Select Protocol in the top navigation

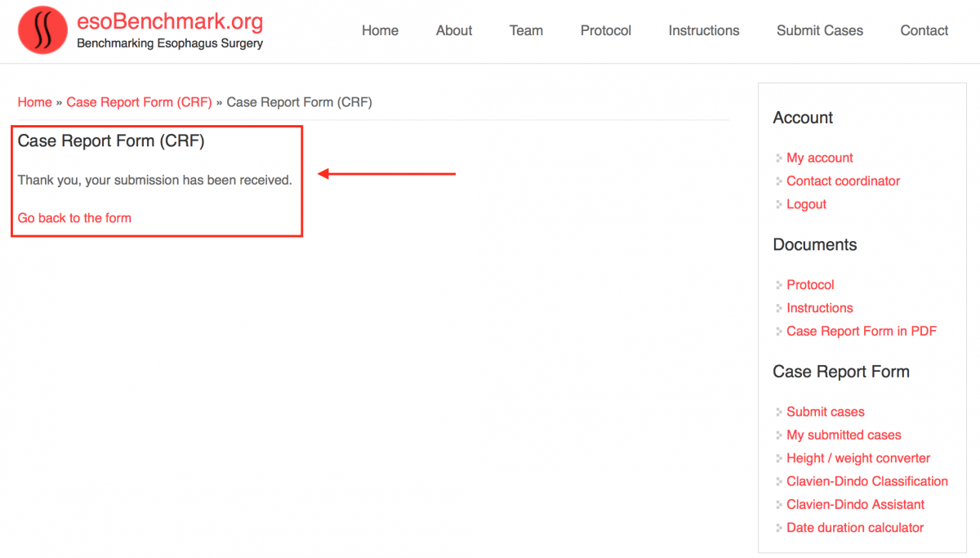(x=605, y=30)
